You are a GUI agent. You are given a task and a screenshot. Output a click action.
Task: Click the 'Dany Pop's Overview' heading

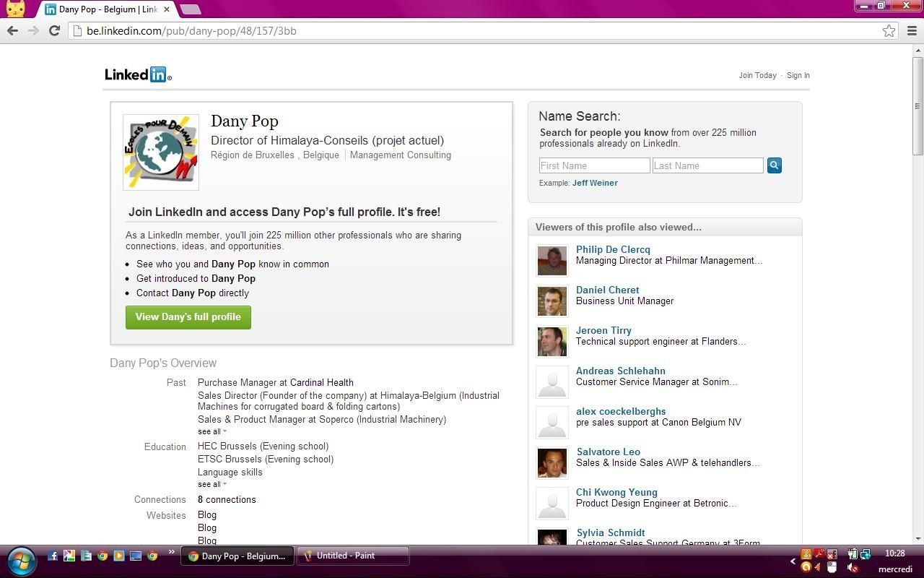coord(163,363)
